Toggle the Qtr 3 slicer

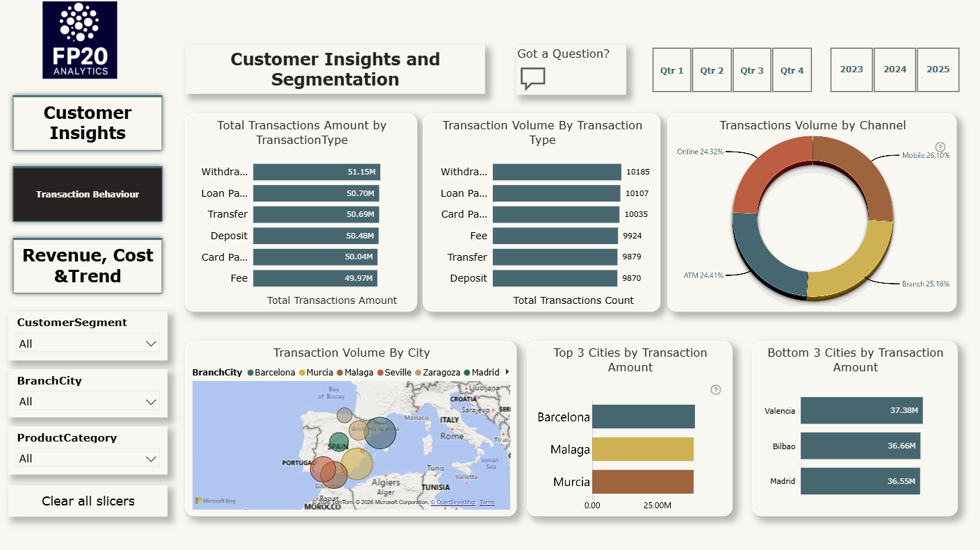click(x=752, y=70)
